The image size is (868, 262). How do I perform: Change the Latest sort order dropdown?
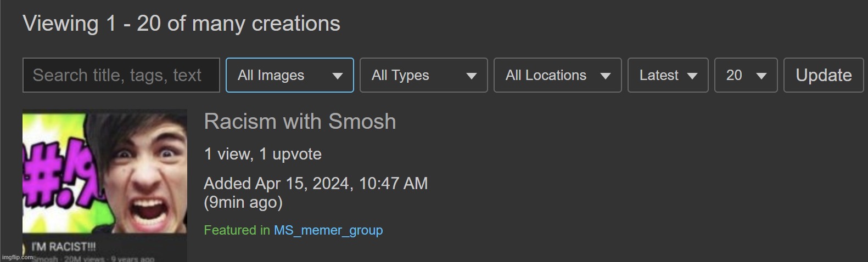[668, 75]
